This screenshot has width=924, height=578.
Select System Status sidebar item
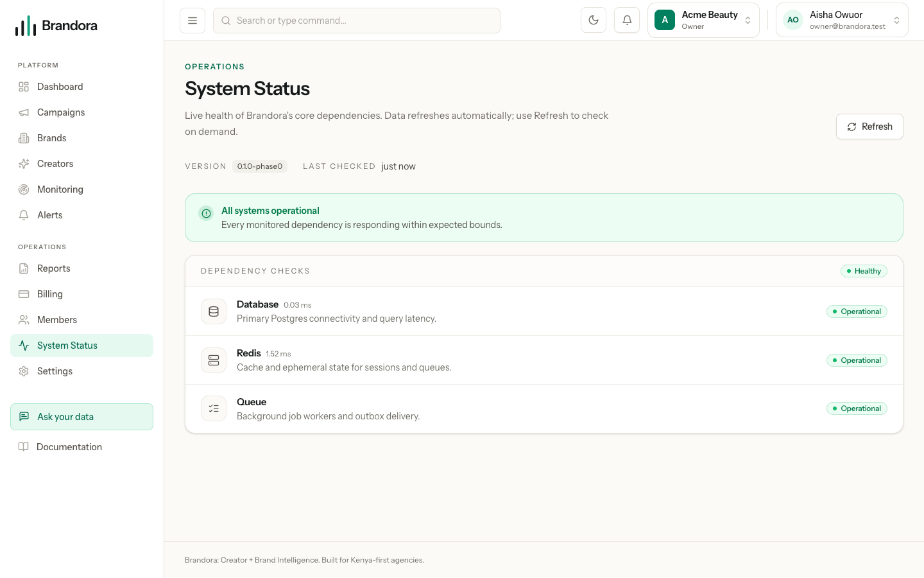81,346
